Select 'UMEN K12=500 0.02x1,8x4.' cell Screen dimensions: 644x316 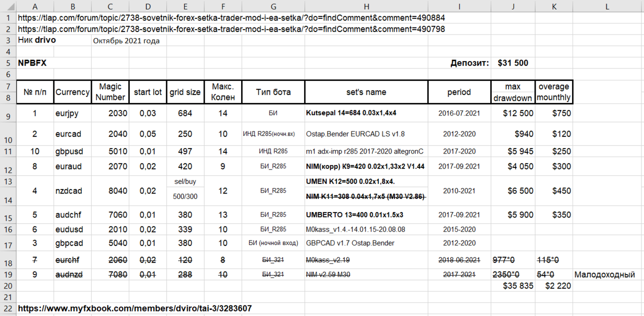[x=366, y=182]
